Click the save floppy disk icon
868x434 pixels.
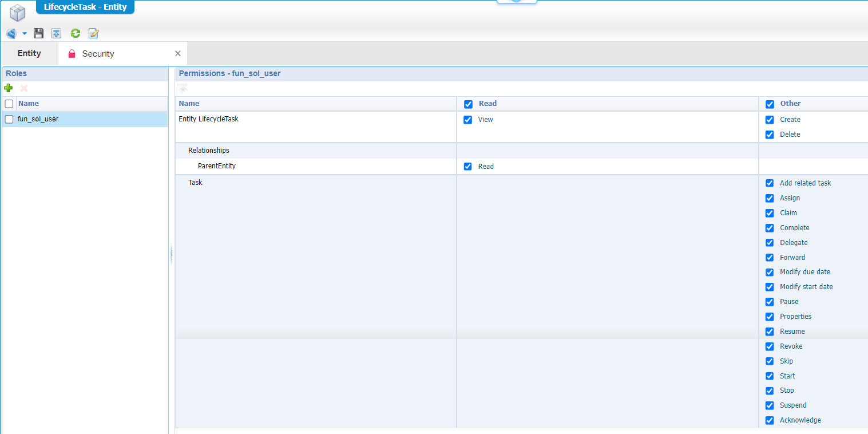[x=38, y=33]
